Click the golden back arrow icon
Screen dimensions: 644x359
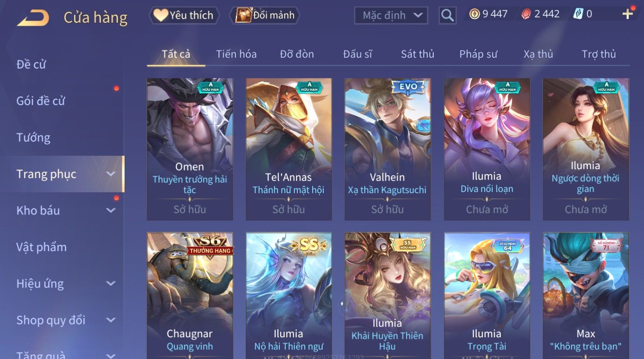click(x=33, y=18)
